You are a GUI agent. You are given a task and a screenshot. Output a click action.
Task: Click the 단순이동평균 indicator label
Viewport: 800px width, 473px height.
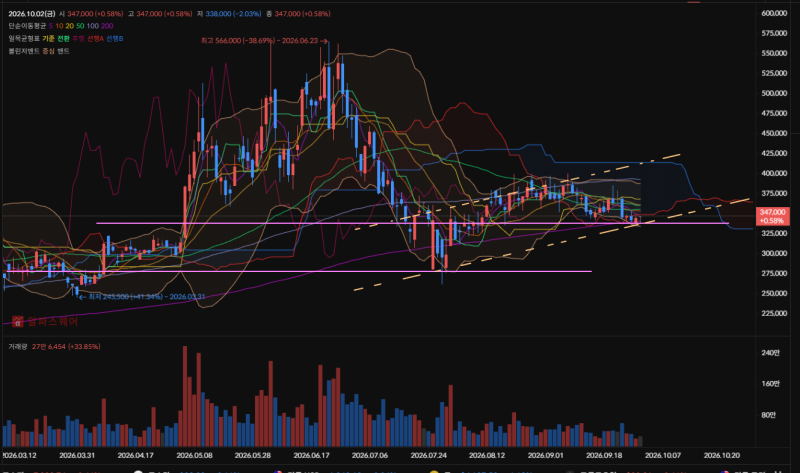[x=27, y=26]
